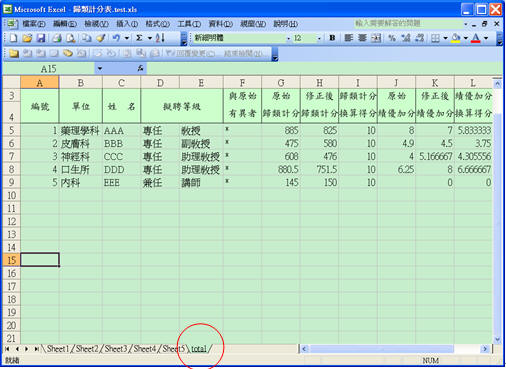Screen dimensions: 506x369
Task: Apply cell borders
Action: tap(435, 38)
